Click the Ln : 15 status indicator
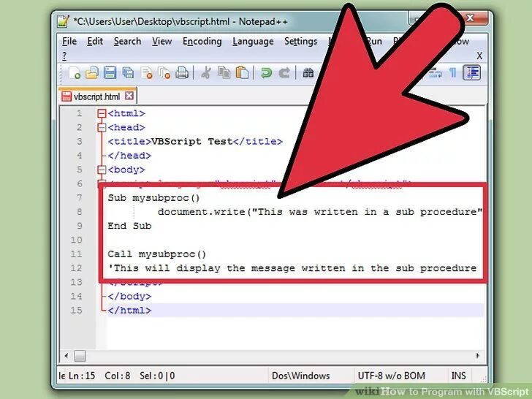Image resolution: width=532 pixels, height=399 pixels. 82,376
